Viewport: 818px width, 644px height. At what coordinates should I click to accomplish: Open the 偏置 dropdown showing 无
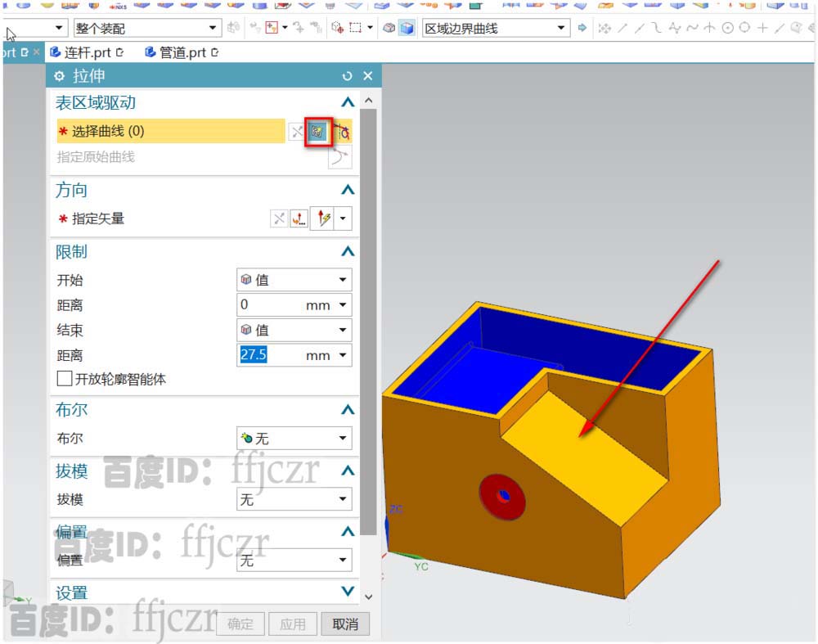294,560
